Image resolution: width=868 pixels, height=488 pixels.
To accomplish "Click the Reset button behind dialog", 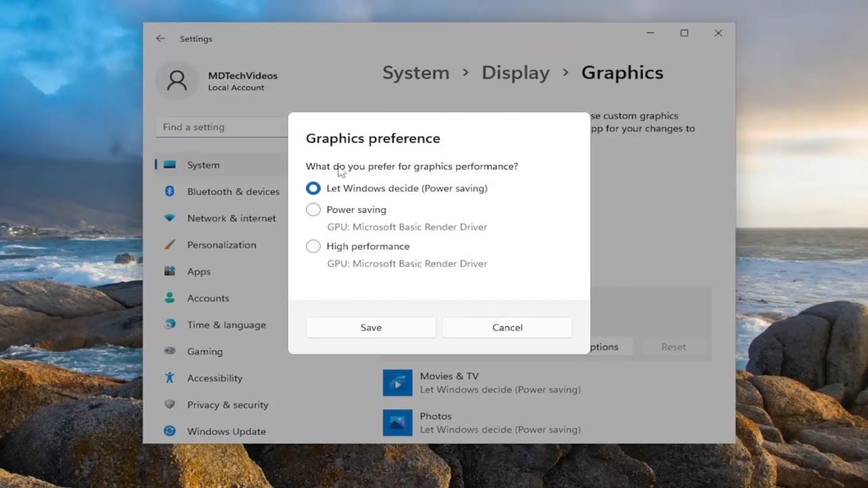I will click(673, 347).
